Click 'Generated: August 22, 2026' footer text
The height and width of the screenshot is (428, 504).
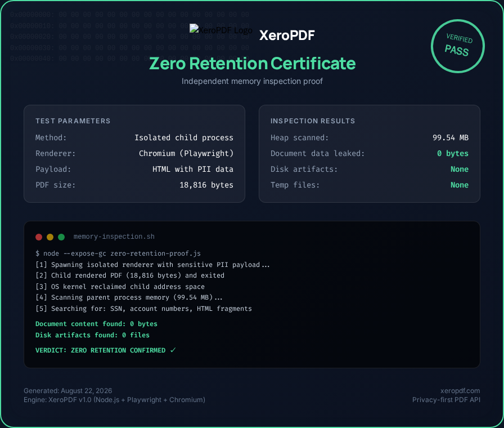[x=68, y=391]
